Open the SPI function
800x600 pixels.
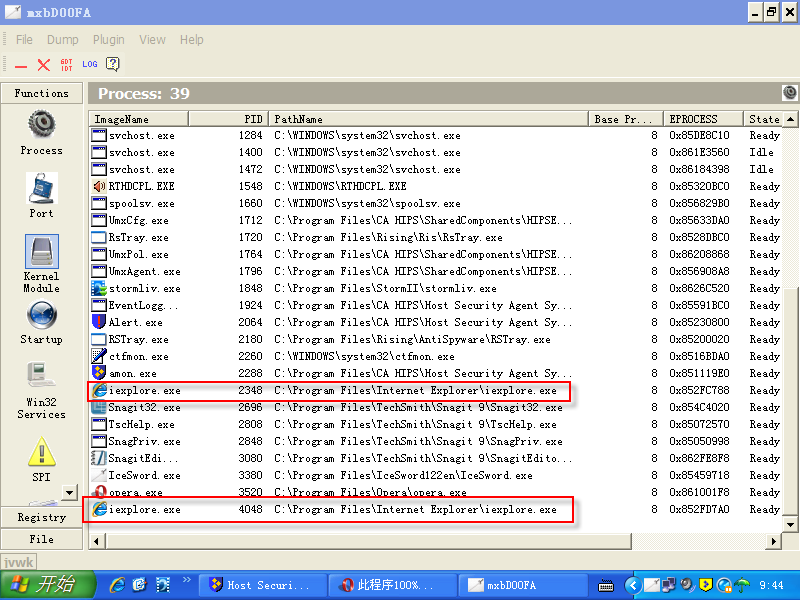41,459
